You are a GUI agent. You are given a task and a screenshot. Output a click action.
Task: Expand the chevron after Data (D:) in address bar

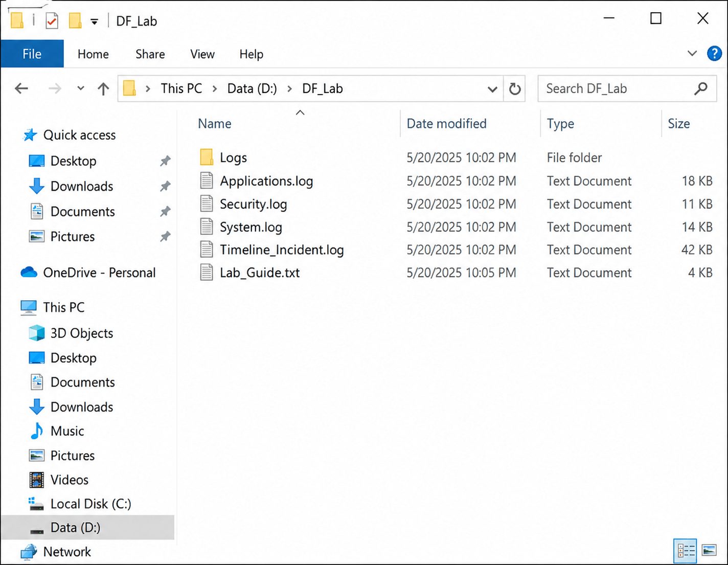click(x=289, y=89)
